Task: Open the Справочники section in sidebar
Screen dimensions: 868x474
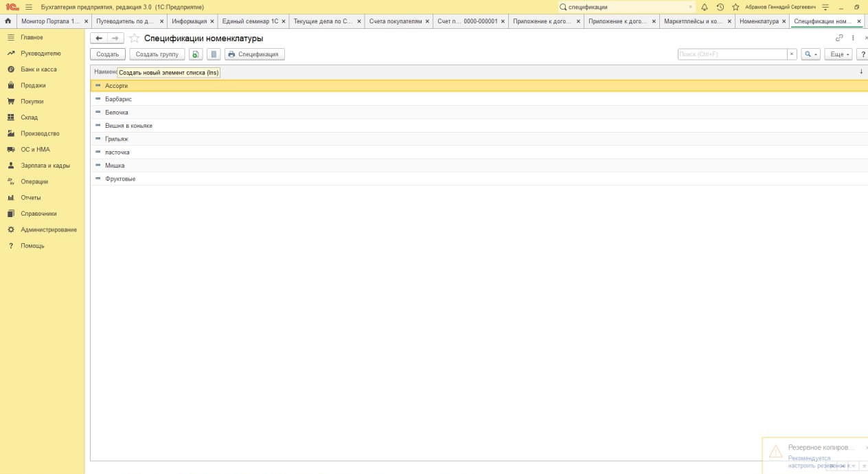Action: tap(38, 214)
